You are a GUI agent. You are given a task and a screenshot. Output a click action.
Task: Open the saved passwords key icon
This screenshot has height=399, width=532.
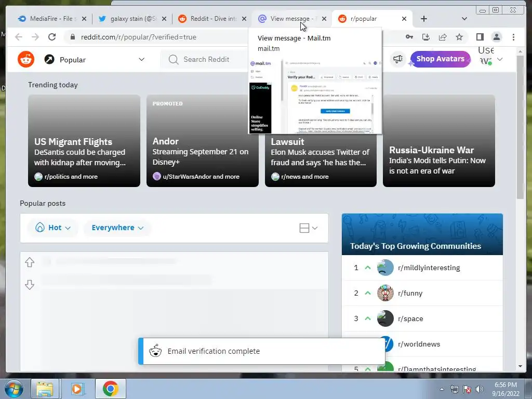[x=409, y=37]
